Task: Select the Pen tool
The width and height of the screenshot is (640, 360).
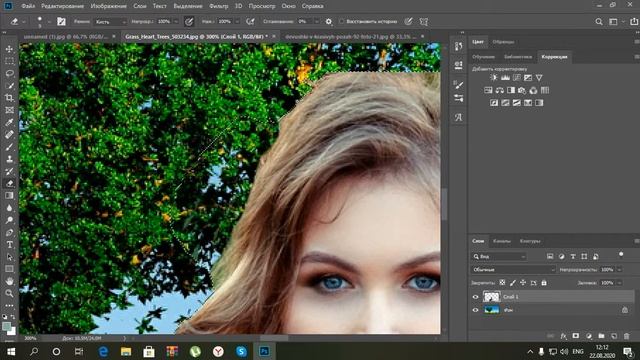Action: tap(9, 233)
